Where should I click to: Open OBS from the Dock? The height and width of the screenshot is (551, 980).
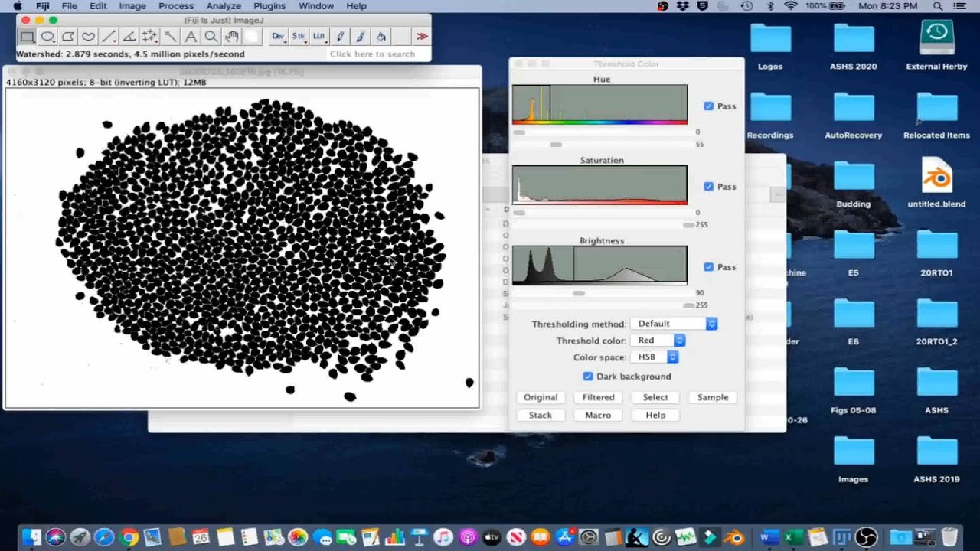867,537
